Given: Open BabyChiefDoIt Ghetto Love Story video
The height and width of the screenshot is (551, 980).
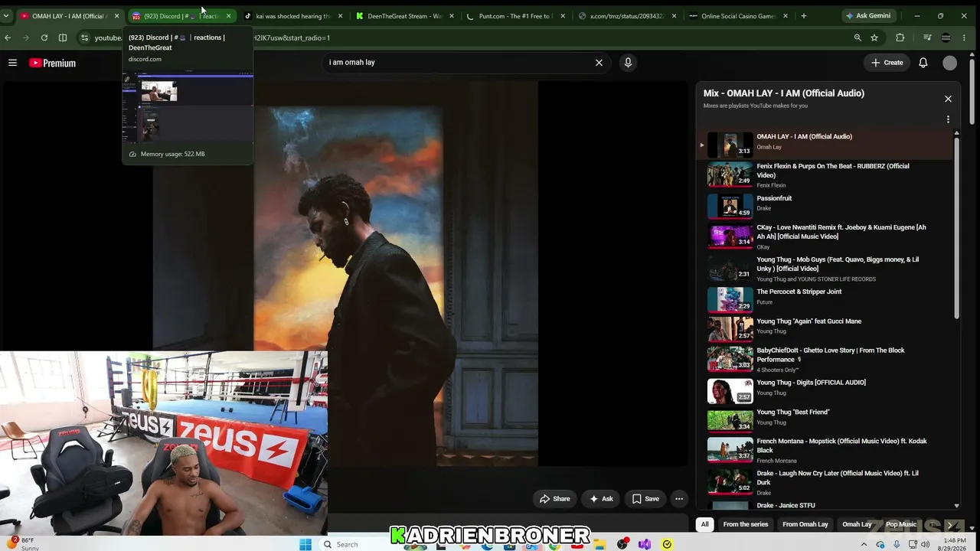Looking at the screenshot, I should [831, 355].
